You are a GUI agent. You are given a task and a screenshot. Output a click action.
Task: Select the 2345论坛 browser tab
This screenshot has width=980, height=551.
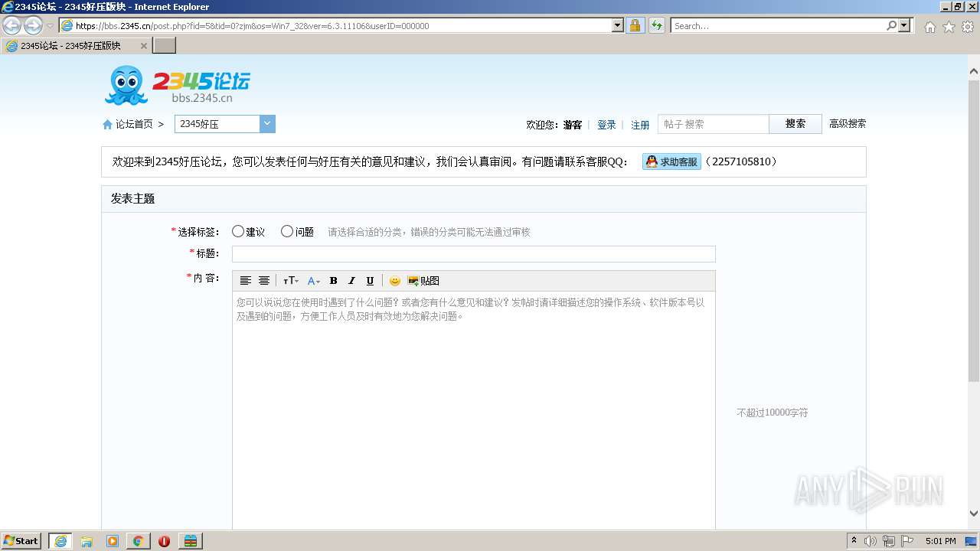coord(76,46)
